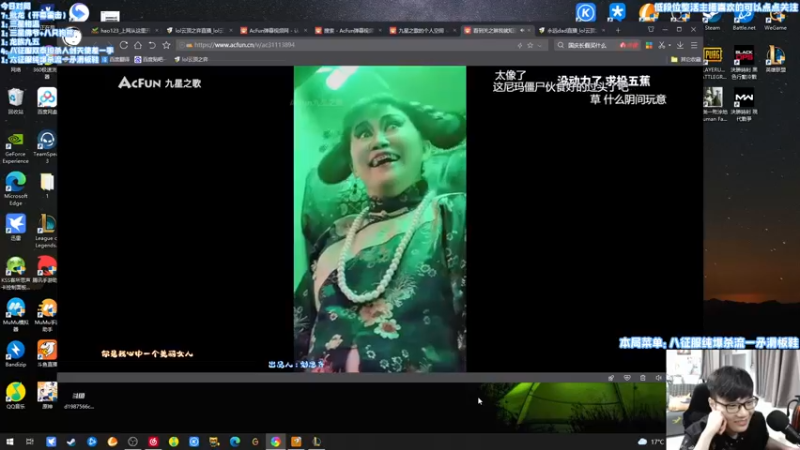Viewport: 800px width, 450px height.
Task: Open TeamSpeak 3 desktop shortcut
Action: [46, 147]
